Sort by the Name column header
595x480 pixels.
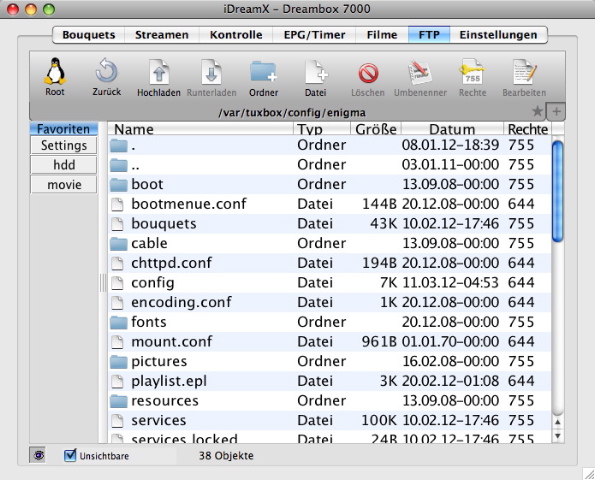[200, 129]
